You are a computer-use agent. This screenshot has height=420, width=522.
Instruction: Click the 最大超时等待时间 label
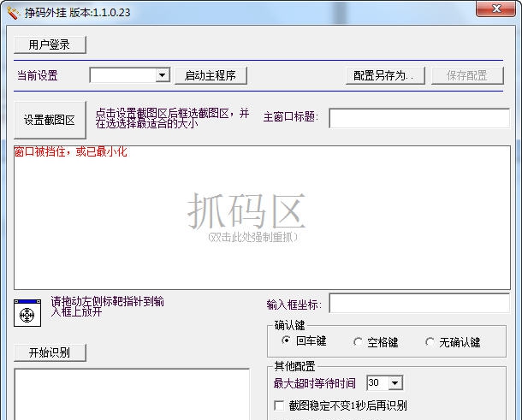point(315,383)
